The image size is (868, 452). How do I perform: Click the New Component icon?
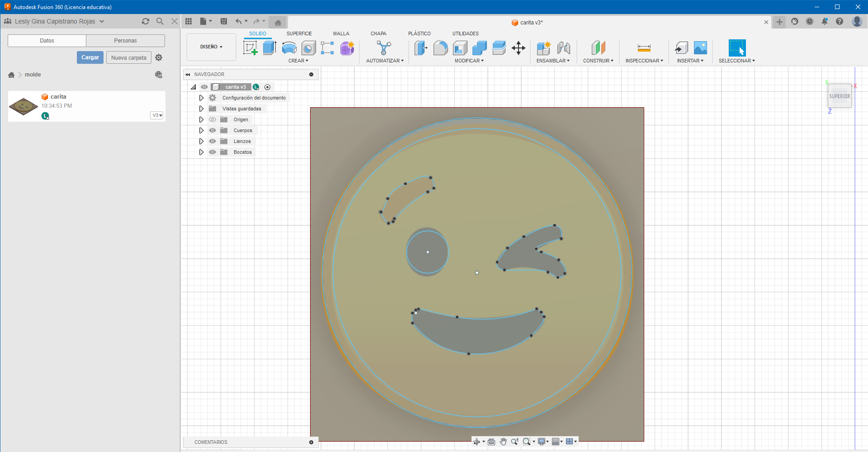[x=543, y=48]
